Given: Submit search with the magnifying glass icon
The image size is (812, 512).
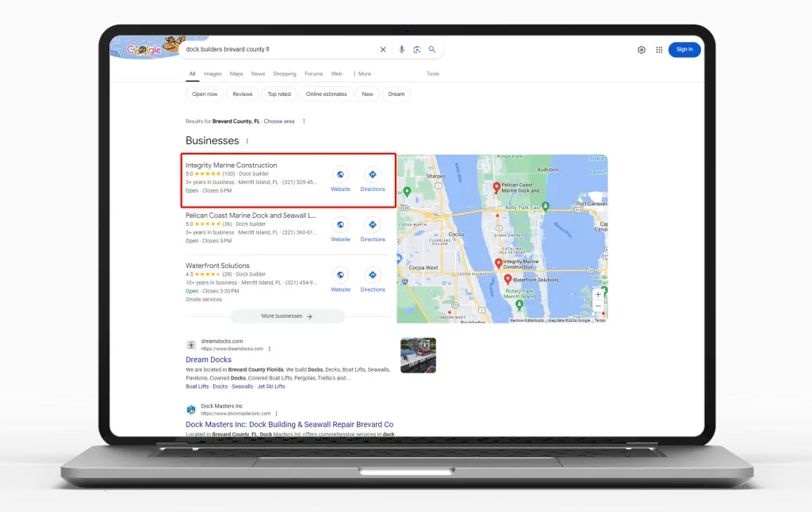Looking at the screenshot, I should (432, 50).
